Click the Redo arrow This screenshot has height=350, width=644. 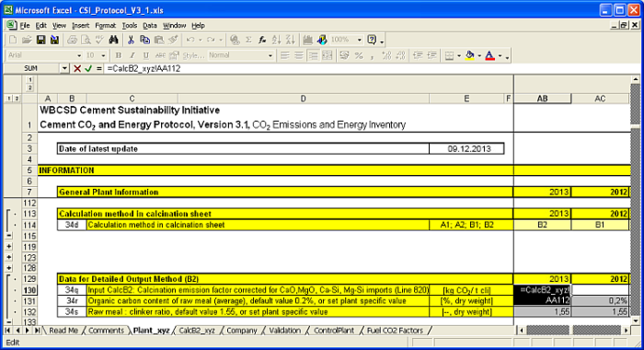pyautogui.click(x=211, y=40)
